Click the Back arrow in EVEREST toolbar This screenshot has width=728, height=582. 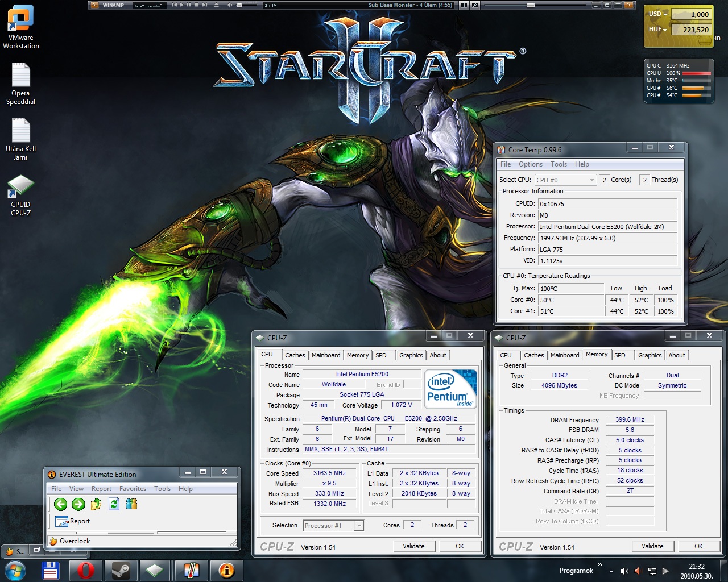61,504
